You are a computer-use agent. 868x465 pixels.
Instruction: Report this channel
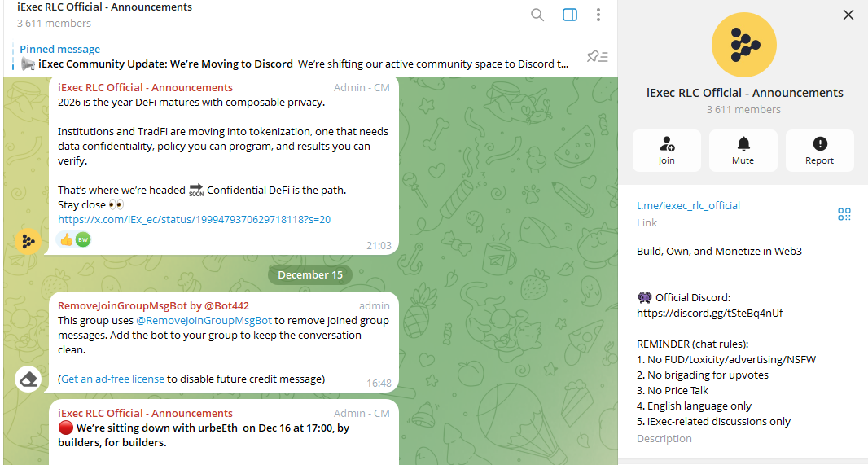(x=819, y=151)
